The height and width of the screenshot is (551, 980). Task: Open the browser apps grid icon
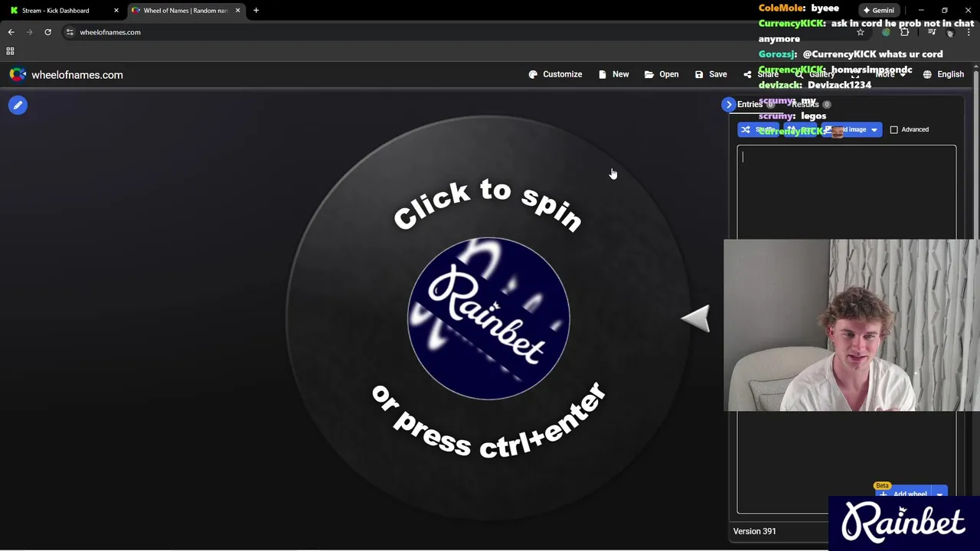tap(10, 51)
